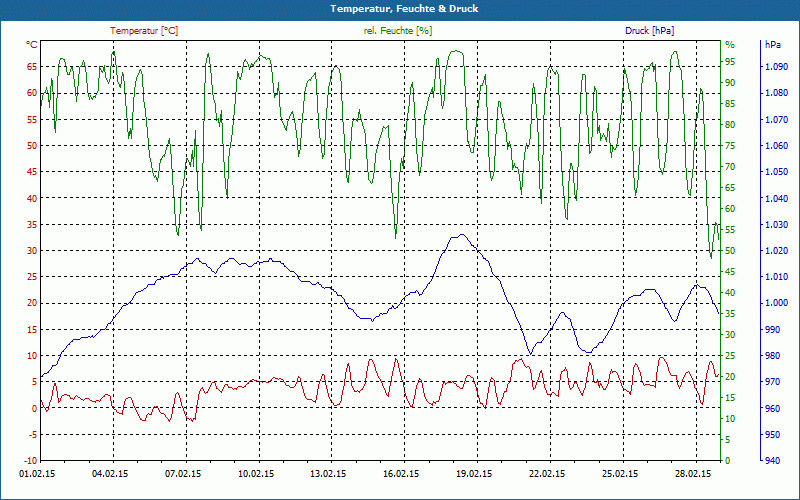Click the '1.000' pressure axis value
This screenshot has width=800, height=500.
pyautogui.click(x=777, y=303)
